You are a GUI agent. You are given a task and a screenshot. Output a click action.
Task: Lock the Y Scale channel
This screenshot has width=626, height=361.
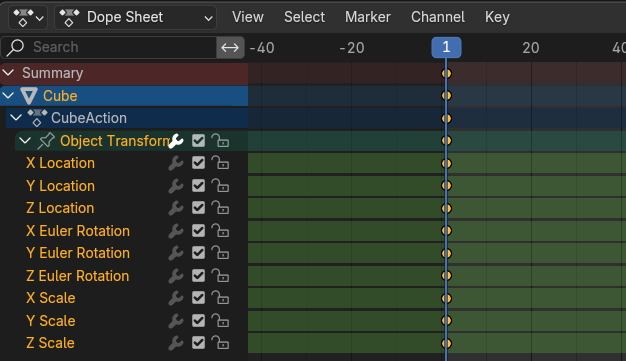click(x=220, y=321)
